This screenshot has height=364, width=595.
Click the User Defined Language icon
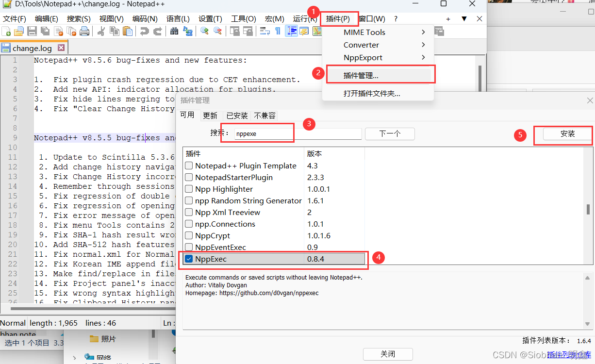[304, 32]
